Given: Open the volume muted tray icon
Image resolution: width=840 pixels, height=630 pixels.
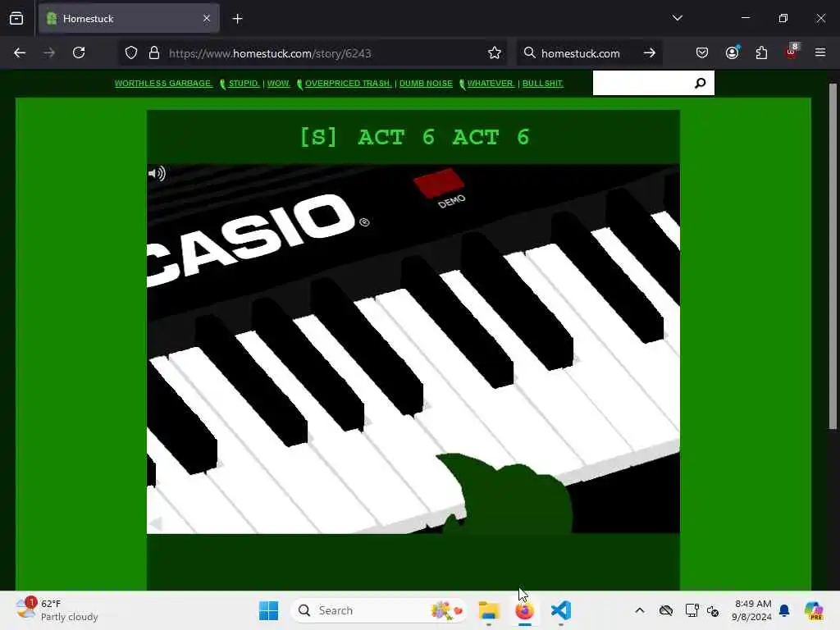Looking at the screenshot, I should click(713, 610).
